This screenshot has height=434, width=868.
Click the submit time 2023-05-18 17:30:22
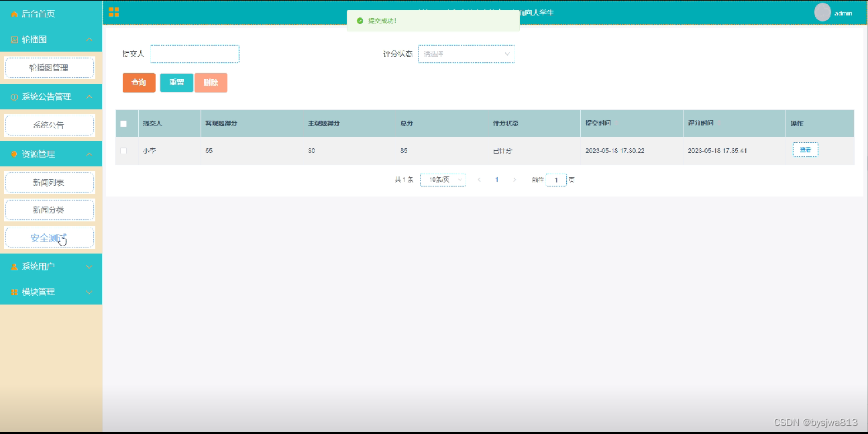click(614, 151)
